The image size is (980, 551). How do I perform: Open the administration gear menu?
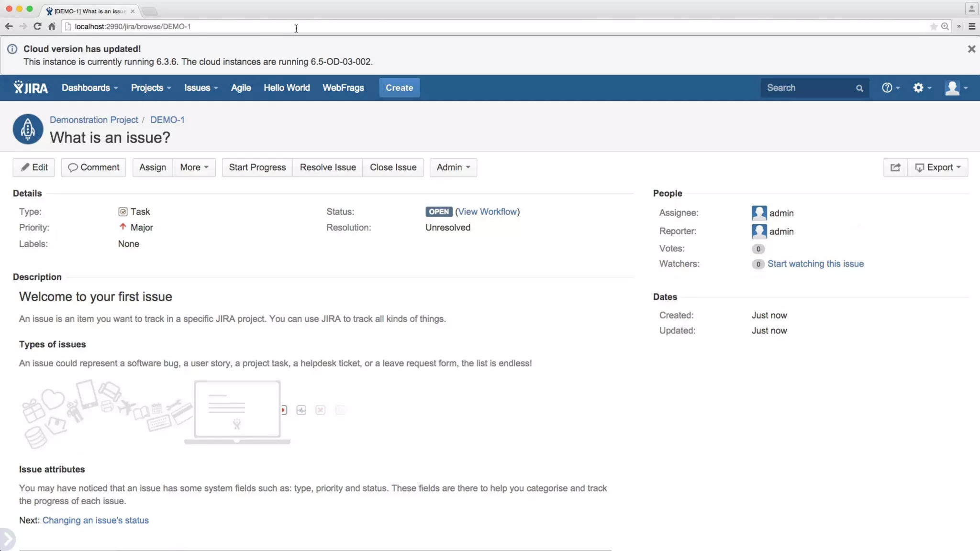click(922, 88)
